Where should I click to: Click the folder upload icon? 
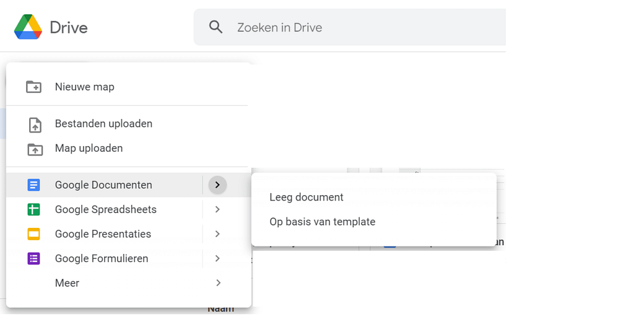(35, 149)
